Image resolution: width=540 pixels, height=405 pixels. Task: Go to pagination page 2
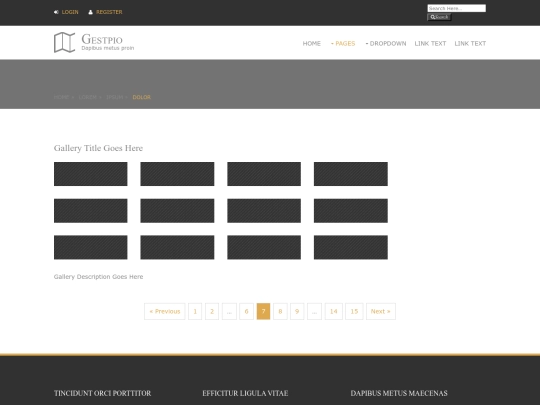pos(212,311)
